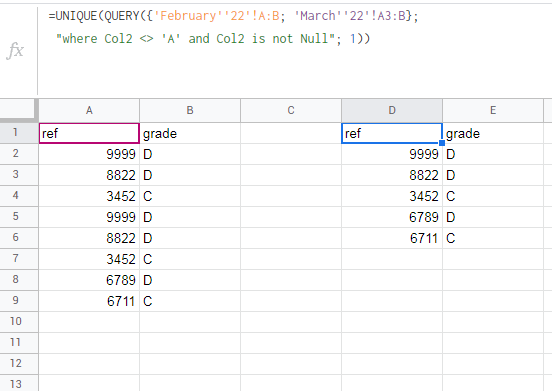This screenshot has height=391, width=552.
Task: Select row 2 header
Action: tap(19, 154)
